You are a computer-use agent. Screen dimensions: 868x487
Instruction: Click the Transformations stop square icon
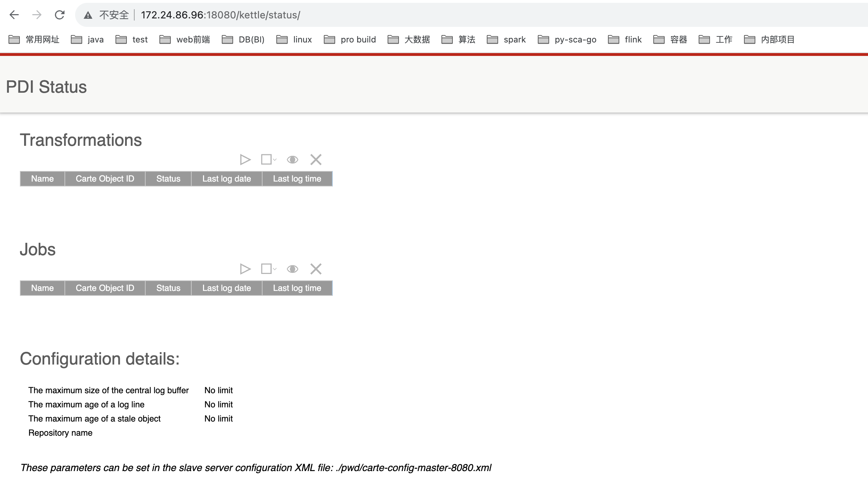tap(266, 160)
